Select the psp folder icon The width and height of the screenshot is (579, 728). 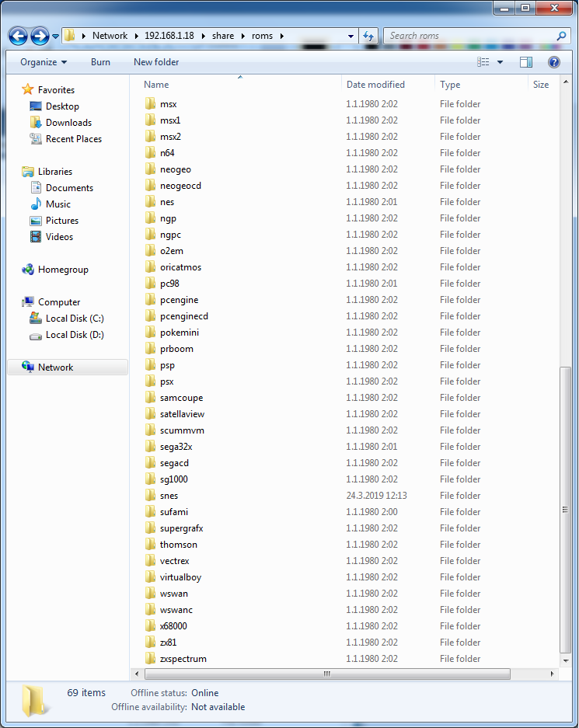coord(150,364)
